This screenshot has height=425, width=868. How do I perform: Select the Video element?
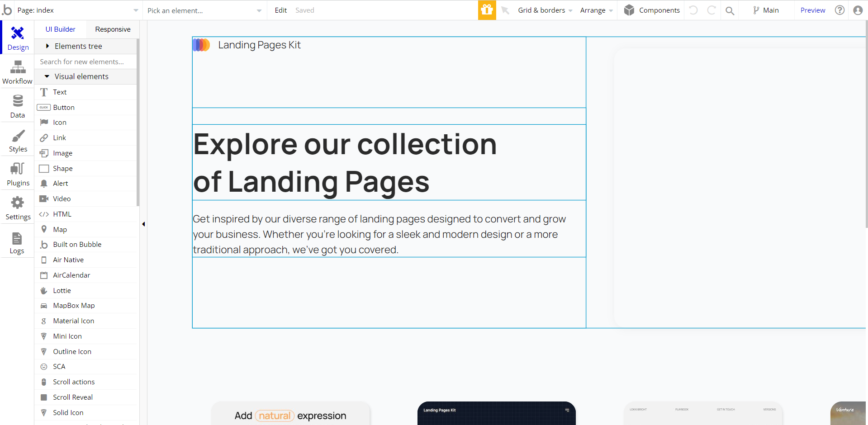coord(86,199)
